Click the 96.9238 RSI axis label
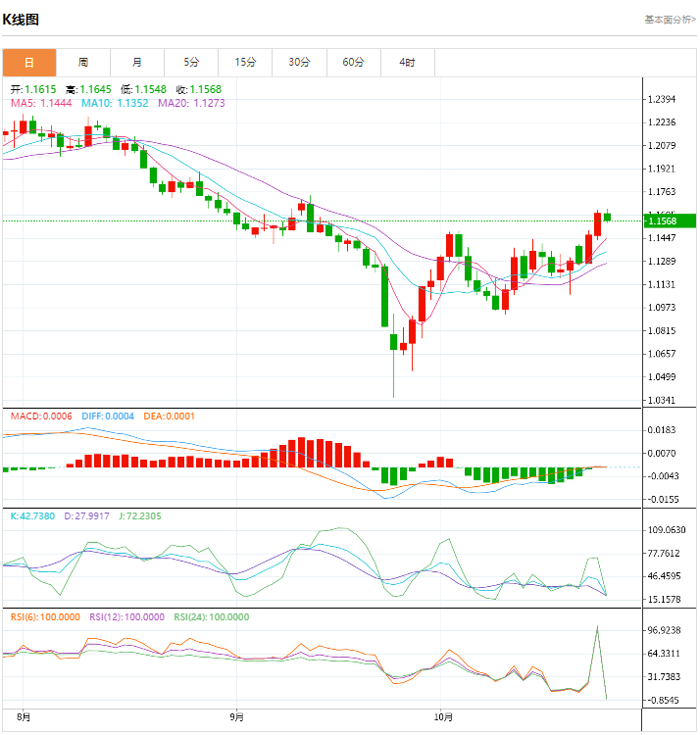The width and height of the screenshot is (700, 735). pos(664,630)
